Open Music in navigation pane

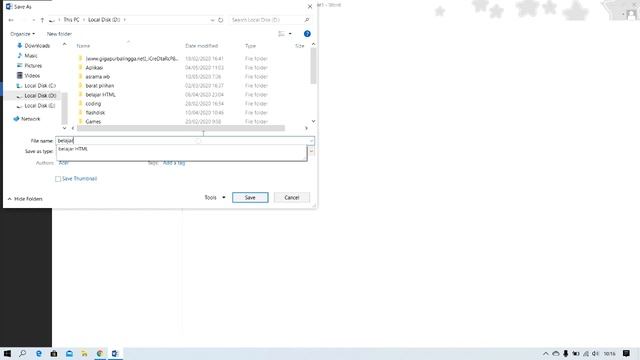pyautogui.click(x=31, y=56)
